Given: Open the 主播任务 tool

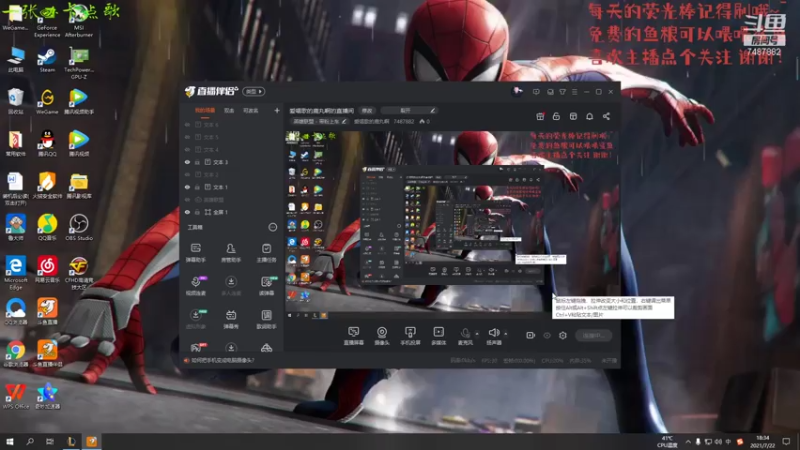Looking at the screenshot, I should pos(266,253).
